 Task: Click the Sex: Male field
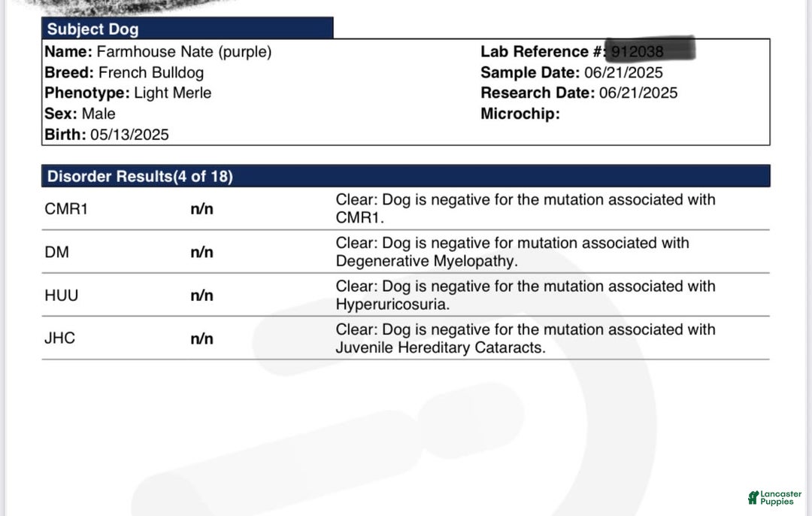[x=80, y=114]
